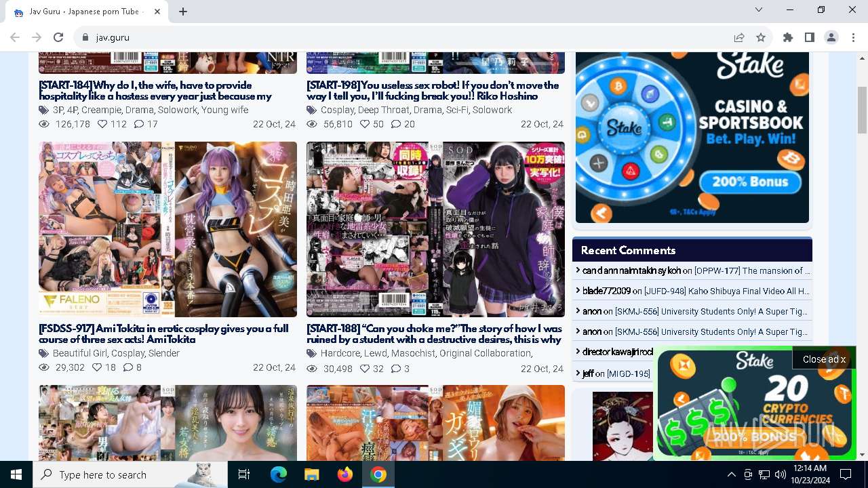Image resolution: width=868 pixels, height=488 pixels.
Task: Select the Beautiful Girl tag
Action: point(80,353)
